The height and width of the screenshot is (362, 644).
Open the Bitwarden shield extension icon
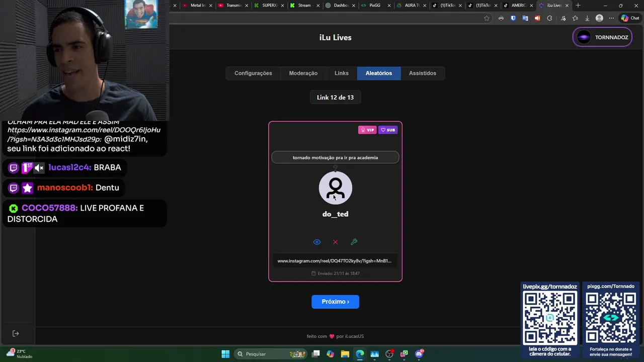[513, 18]
